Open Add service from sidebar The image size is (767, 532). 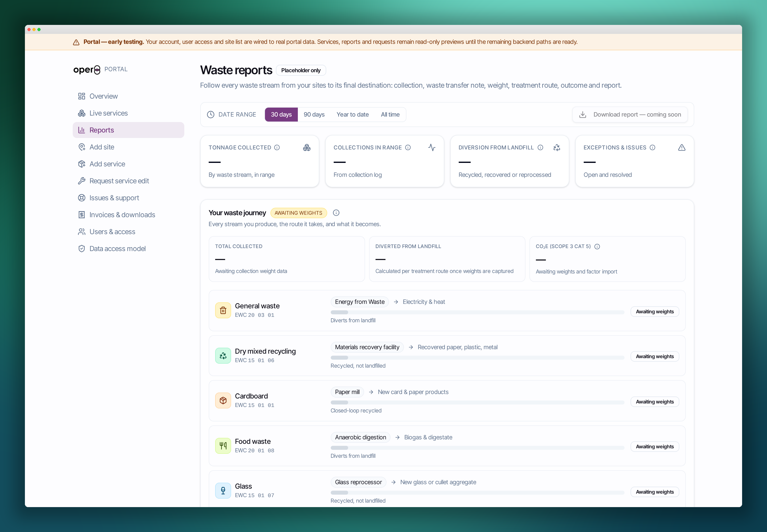128,164
